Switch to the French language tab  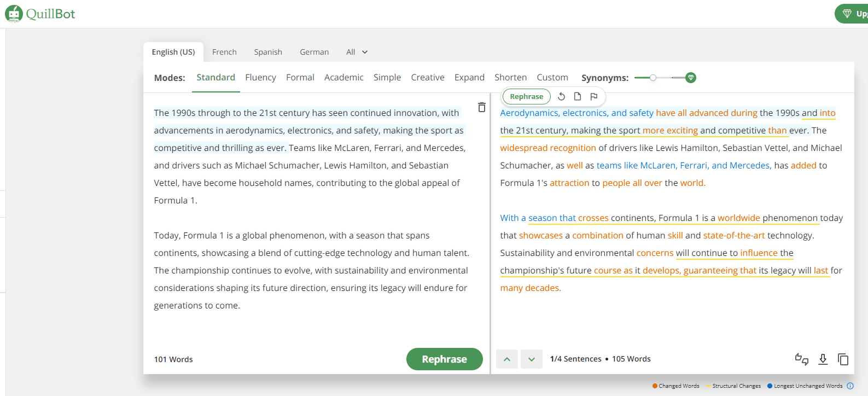pyautogui.click(x=224, y=52)
